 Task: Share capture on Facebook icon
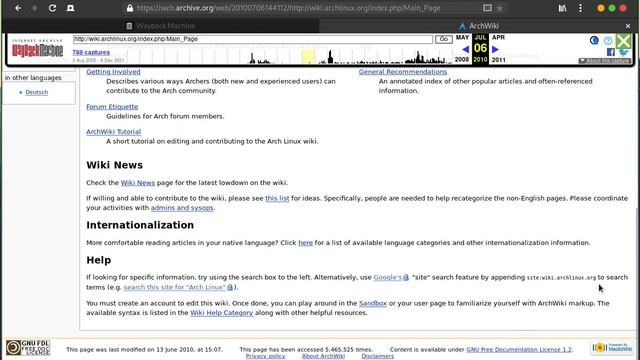611,52
